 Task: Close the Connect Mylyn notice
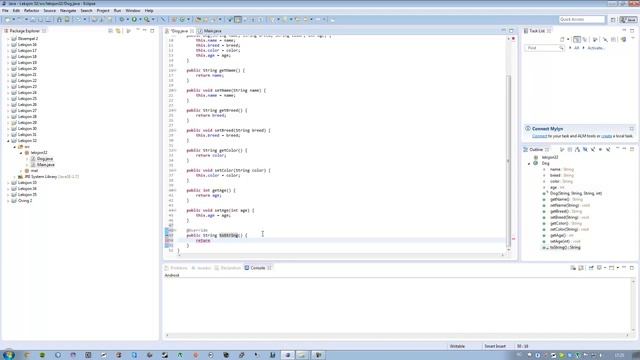point(631,129)
